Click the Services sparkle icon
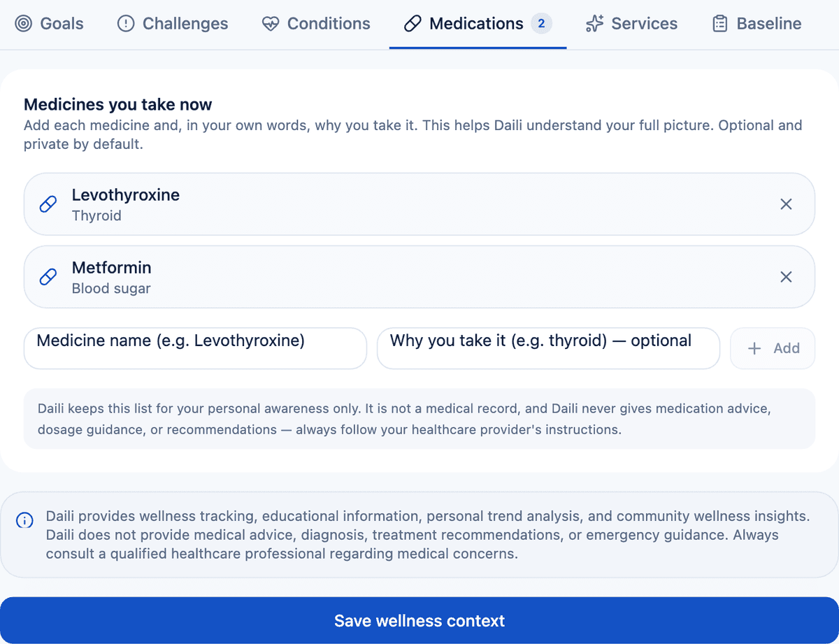 coord(595,24)
